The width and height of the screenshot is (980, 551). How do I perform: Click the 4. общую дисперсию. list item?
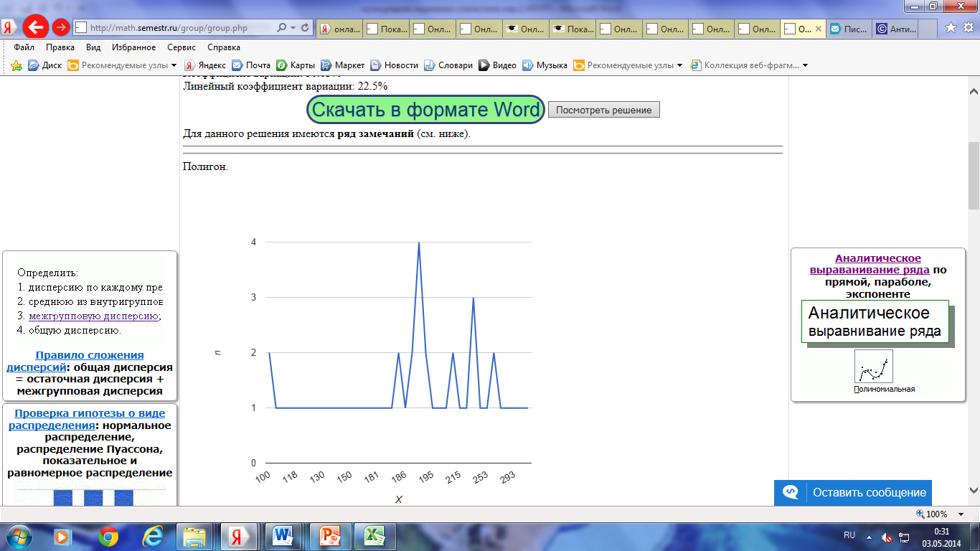click(70, 330)
